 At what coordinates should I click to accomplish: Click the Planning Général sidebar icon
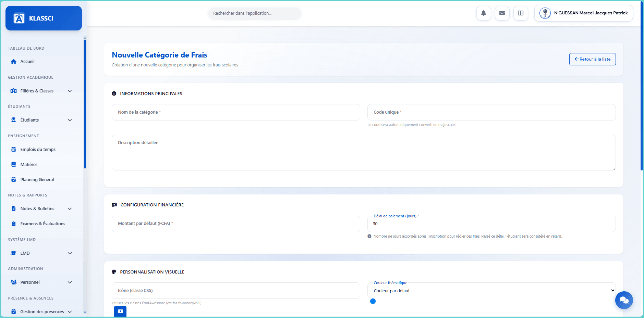(13, 179)
